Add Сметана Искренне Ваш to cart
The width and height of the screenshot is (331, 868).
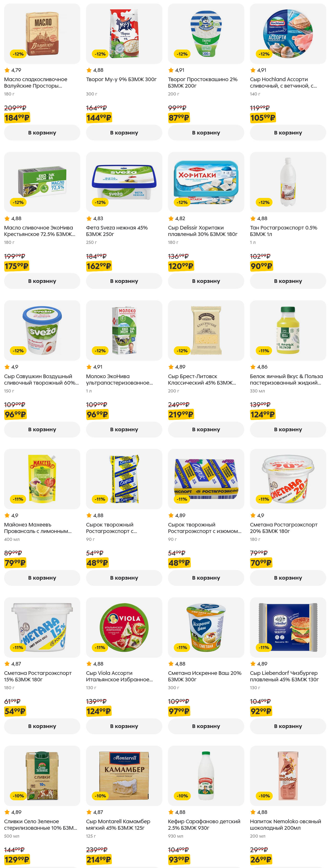[206, 726]
